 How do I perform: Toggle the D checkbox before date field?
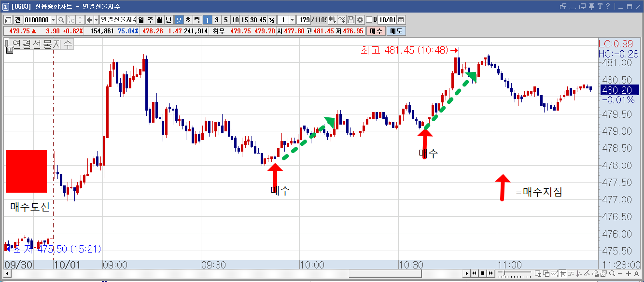[369, 20]
